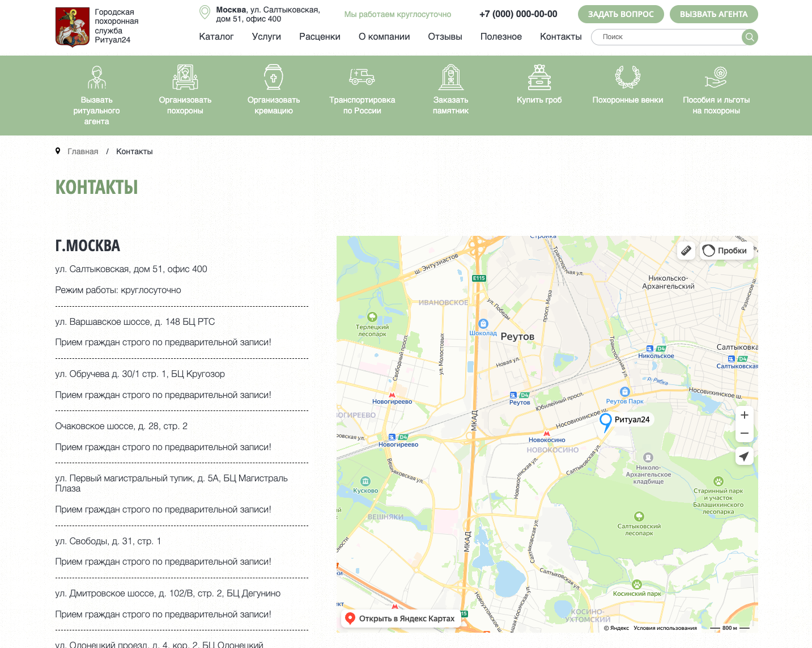812x648 pixels.
Task: Focus the Поиск search field
Action: tap(666, 37)
